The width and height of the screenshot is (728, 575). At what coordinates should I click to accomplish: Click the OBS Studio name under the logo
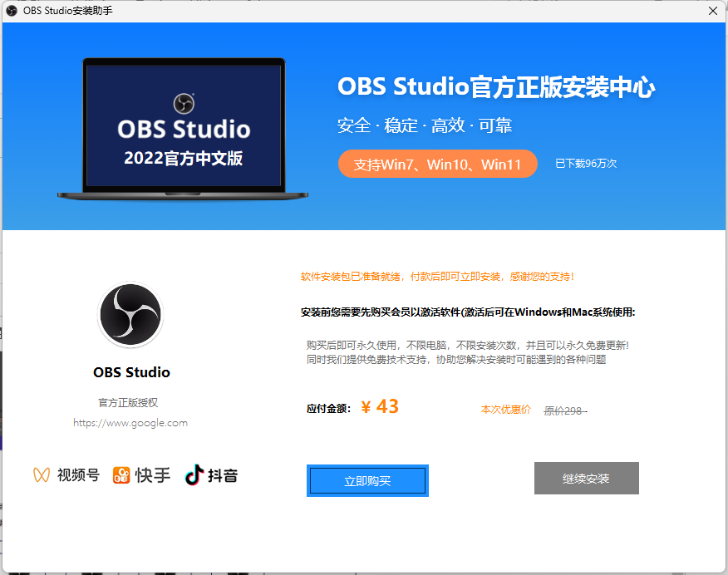pos(131,372)
